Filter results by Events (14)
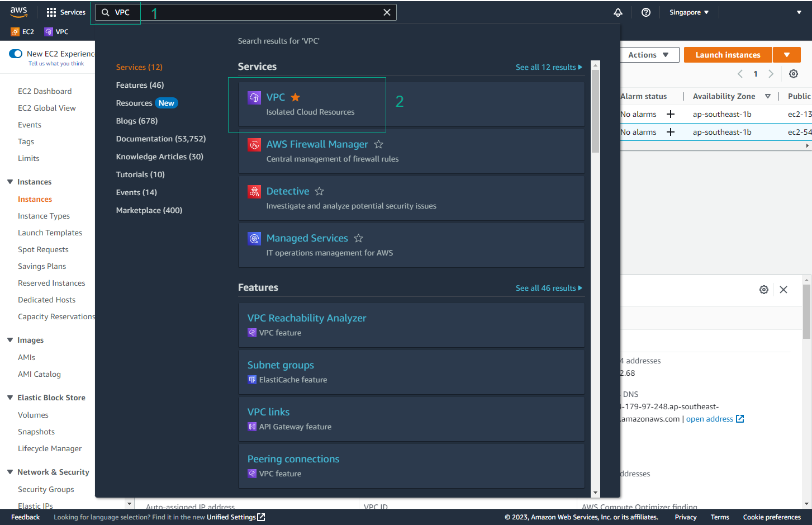 pos(136,192)
